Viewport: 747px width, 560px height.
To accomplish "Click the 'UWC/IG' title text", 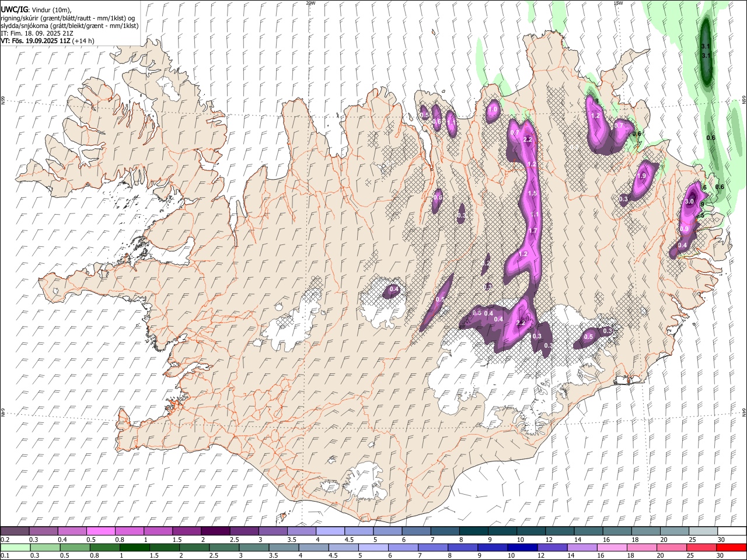I will point(14,10).
